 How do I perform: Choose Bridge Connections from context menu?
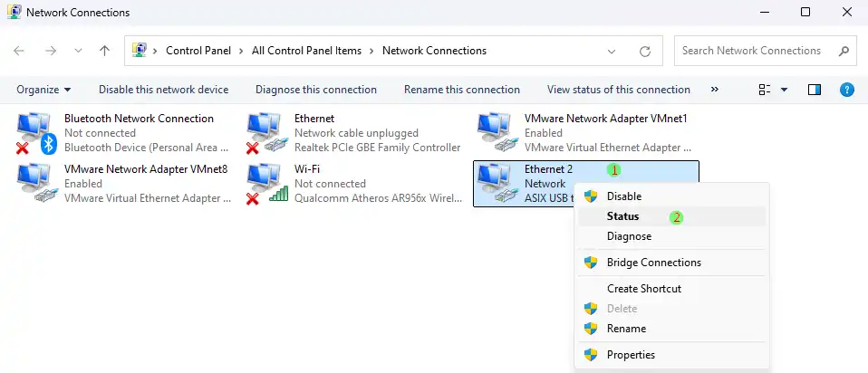point(653,263)
